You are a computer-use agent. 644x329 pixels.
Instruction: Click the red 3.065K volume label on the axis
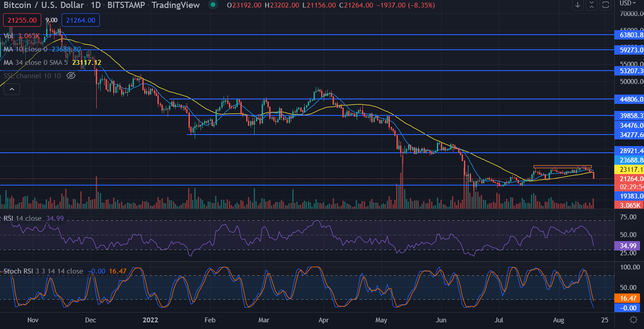(629, 205)
